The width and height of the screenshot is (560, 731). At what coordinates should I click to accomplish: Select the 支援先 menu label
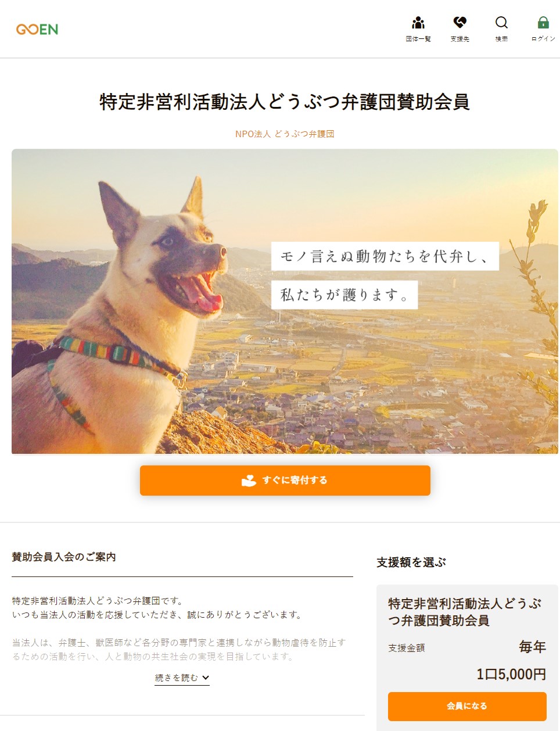tap(460, 39)
